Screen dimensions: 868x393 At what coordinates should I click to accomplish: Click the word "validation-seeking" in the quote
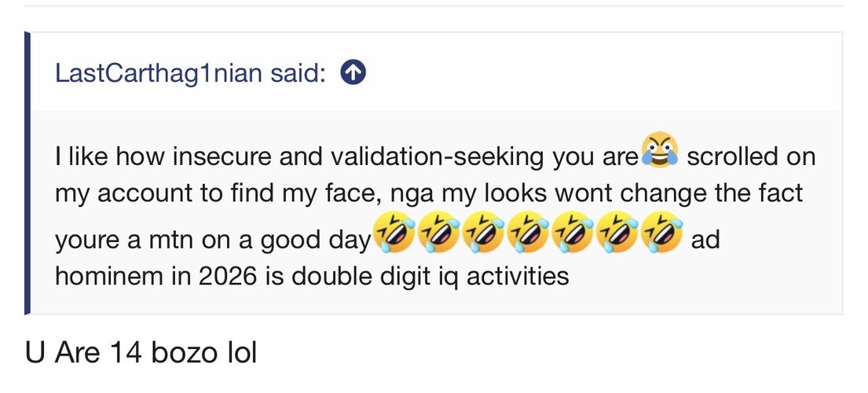437,157
